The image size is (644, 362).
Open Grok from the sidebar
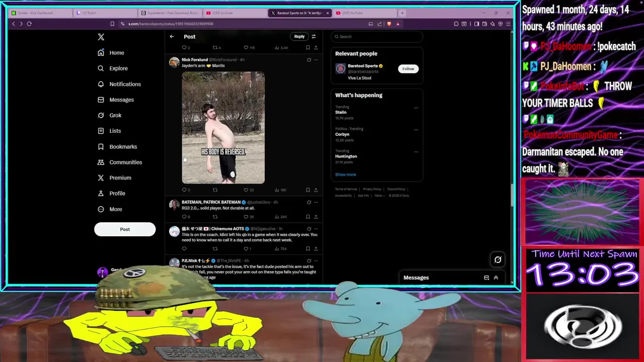click(110, 115)
